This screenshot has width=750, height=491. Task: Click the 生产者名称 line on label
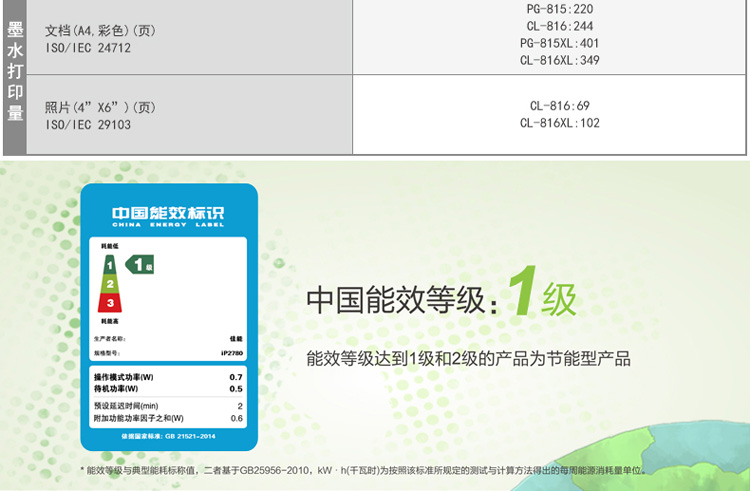click(168, 338)
